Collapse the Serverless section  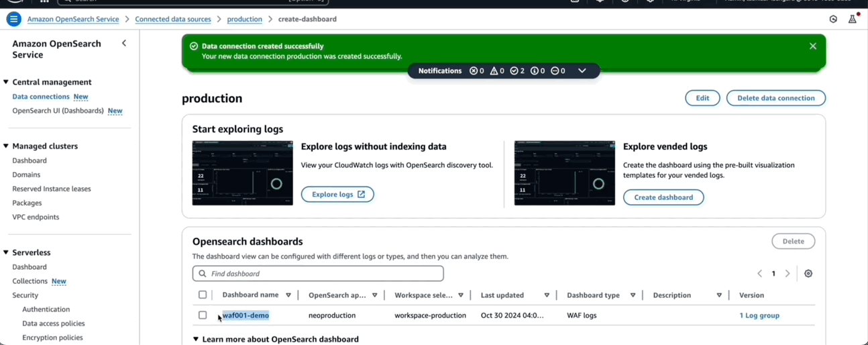tap(6, 252)
